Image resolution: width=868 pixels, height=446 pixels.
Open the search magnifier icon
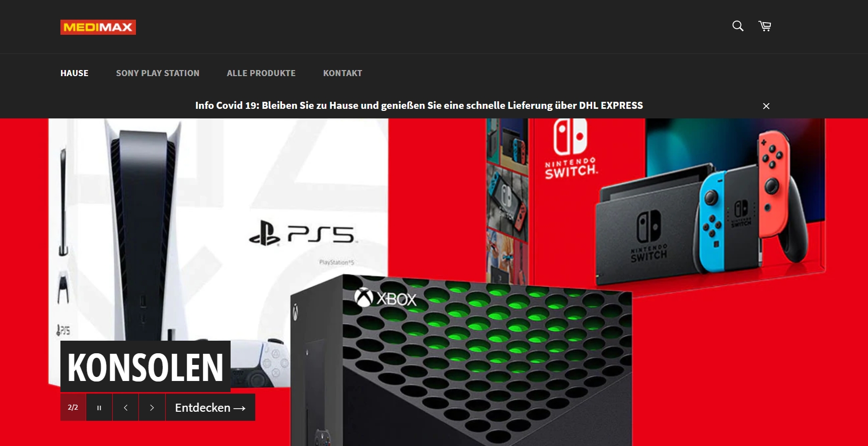[738, 26]
